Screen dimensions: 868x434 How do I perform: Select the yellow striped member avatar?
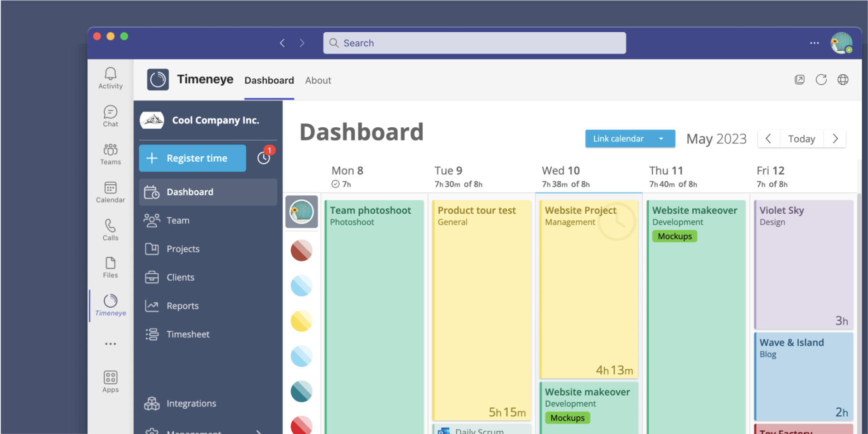[x=302, y=321]
